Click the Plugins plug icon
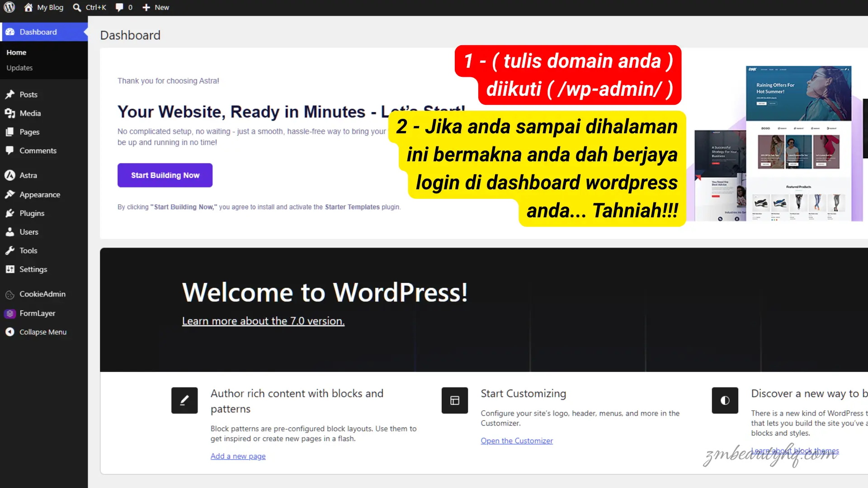 click(10, 213)
